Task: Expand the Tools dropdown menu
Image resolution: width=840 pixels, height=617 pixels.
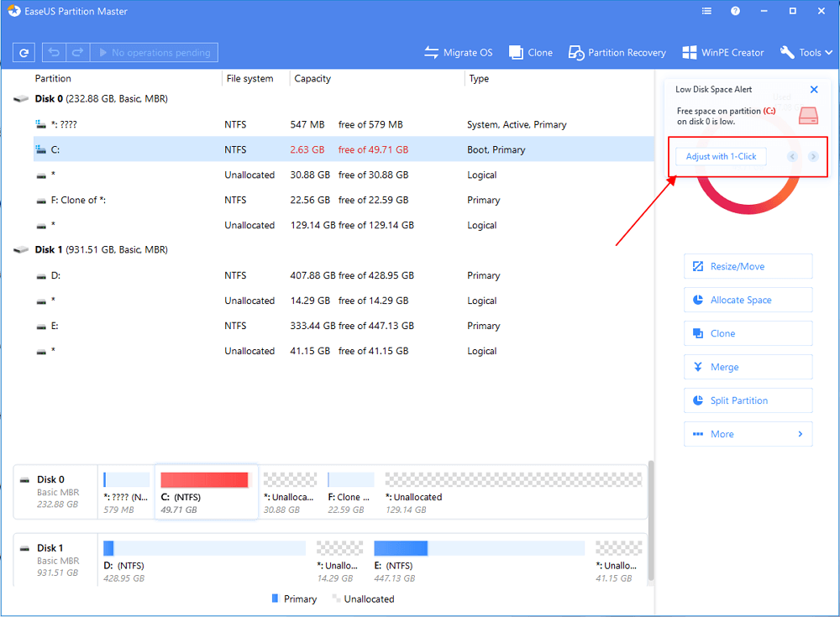Action: click(806, 52)
